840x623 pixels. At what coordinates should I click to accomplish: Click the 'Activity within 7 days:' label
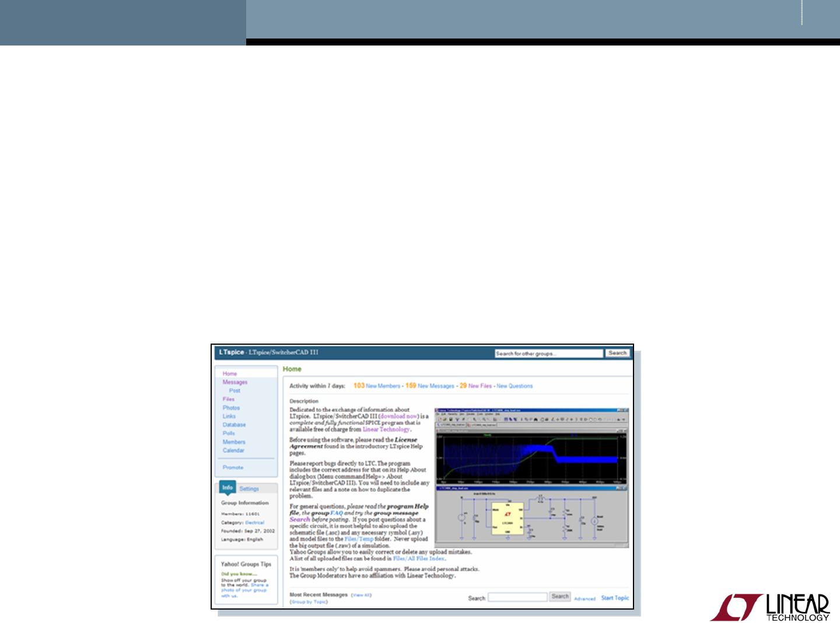(317, 386)
